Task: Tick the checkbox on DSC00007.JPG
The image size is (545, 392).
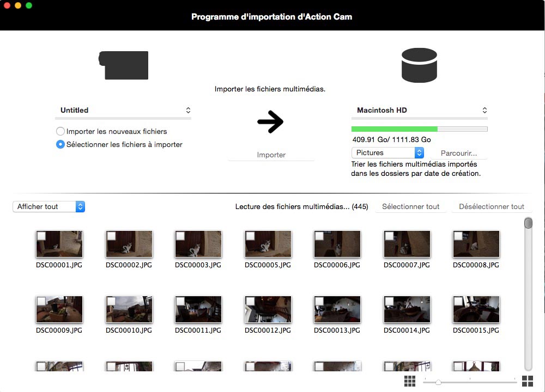Action: click(x=389, y=236)
